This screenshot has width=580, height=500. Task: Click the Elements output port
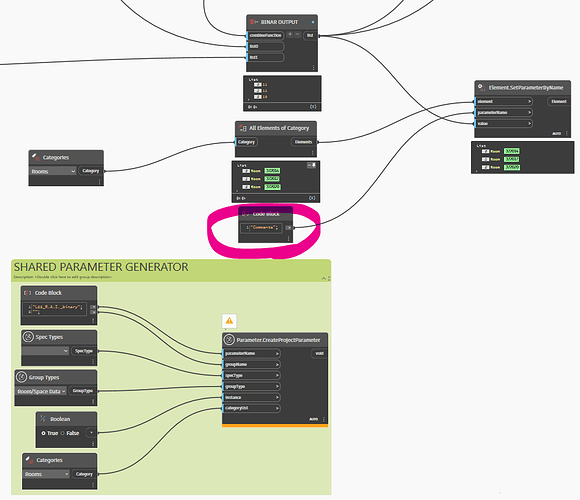[304, 142]
